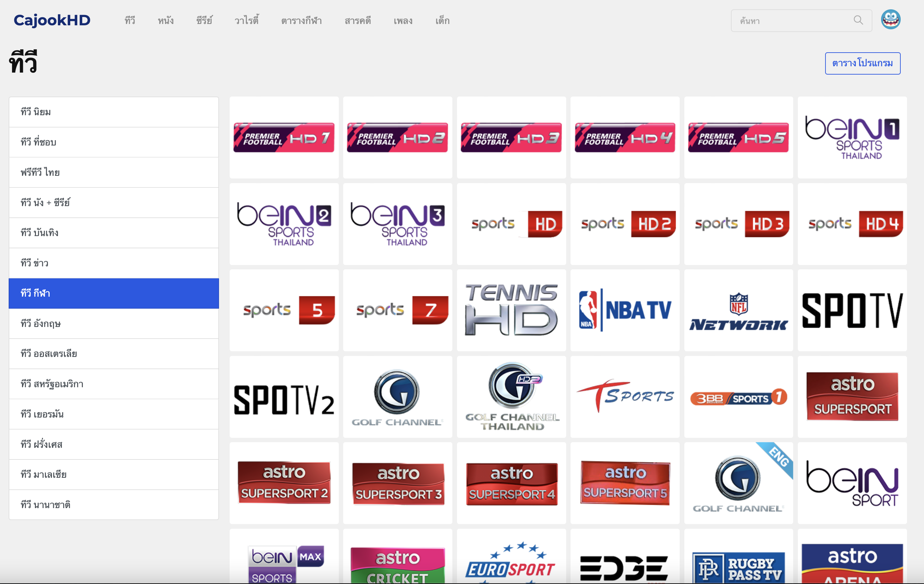
Task: Open the T Sports channel
Action: 625,397
